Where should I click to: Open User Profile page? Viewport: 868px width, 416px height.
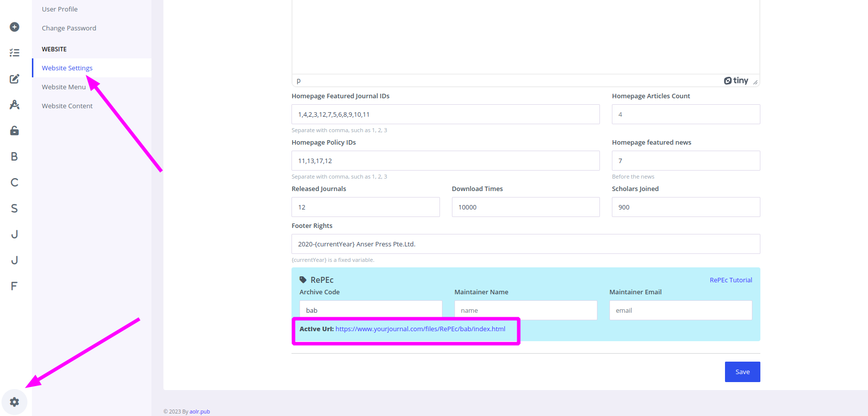(x=60, y=9)
